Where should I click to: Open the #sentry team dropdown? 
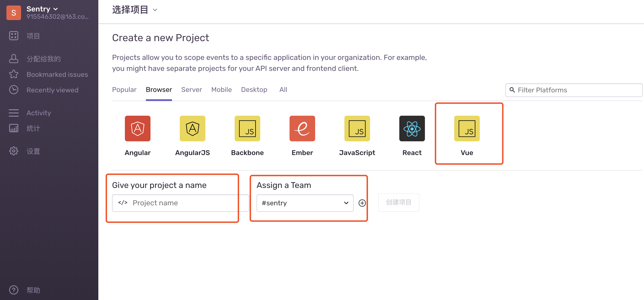point(305,203)
